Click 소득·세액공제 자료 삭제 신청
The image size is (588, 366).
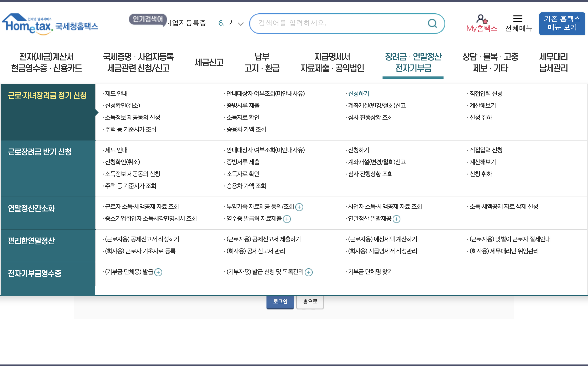point(504,207)
